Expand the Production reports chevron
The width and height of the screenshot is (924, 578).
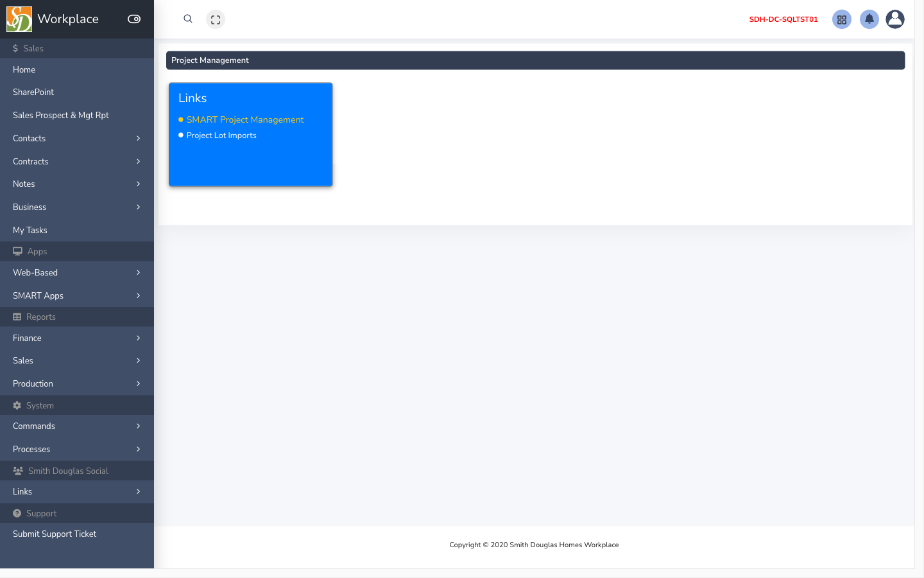pos(138,383)
